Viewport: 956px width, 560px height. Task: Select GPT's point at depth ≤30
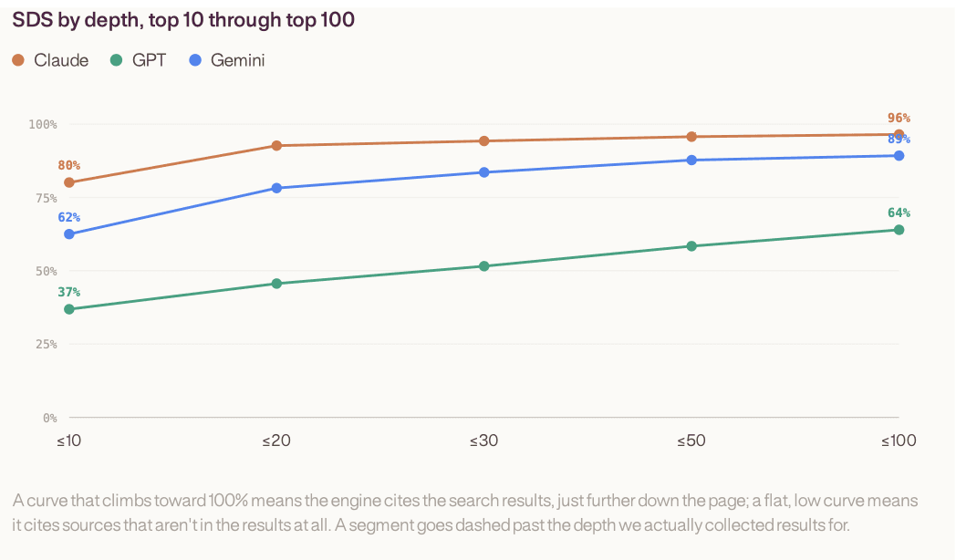(x=484, y=266)
